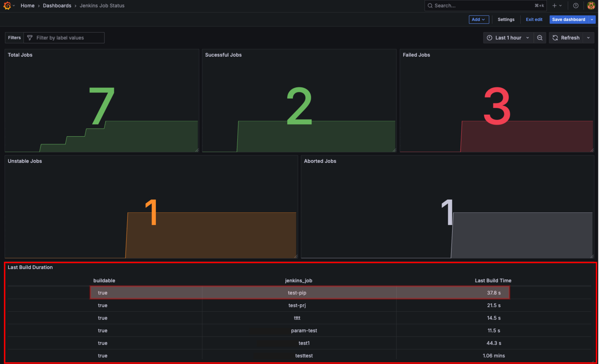Sort by Last Build Time column header
The width and height of the screenshot is (599, 364).
click(493, 280)
